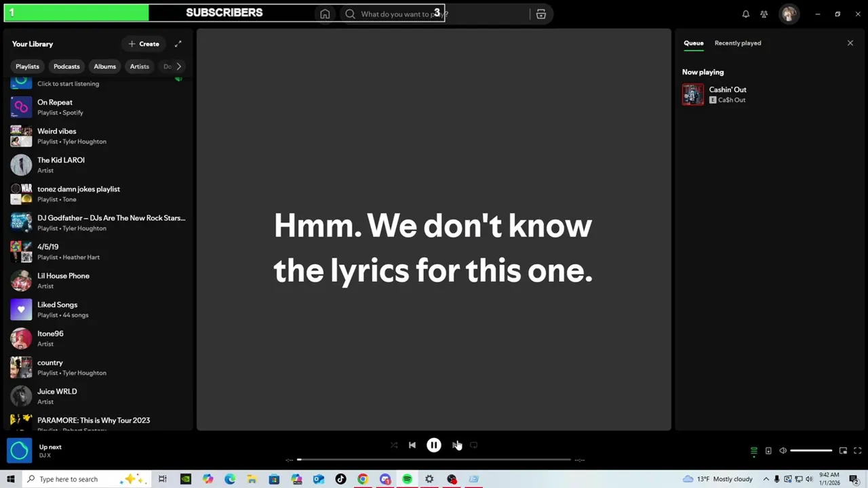Click the Cashin' Out album art in the queue
This screenshot has width=868, height=488.
tap(693, 94)
